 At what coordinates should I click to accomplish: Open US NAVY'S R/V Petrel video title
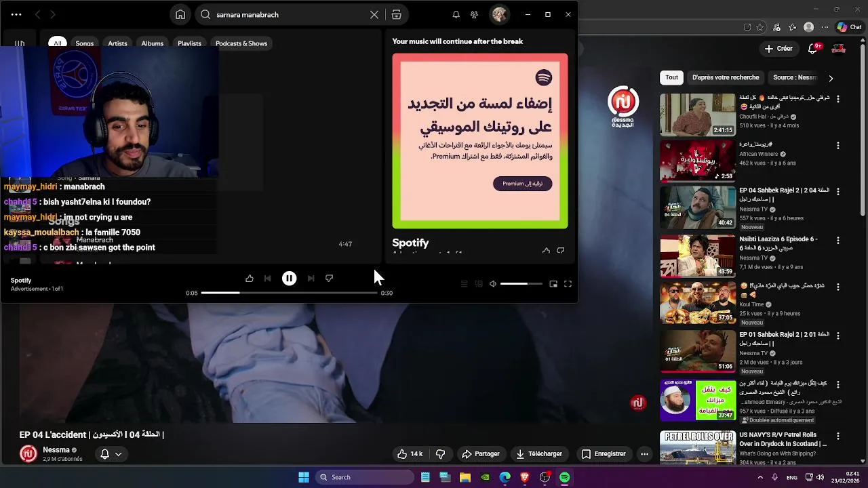783,439
